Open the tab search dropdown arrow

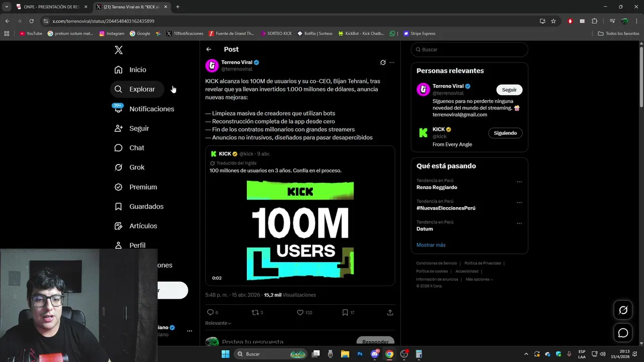coord(7,7)
